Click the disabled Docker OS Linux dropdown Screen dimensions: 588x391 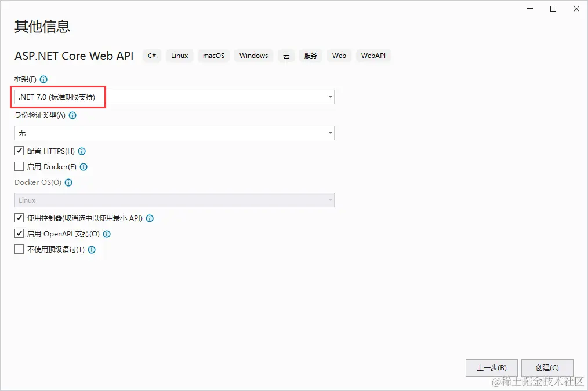tap(175, 200)
